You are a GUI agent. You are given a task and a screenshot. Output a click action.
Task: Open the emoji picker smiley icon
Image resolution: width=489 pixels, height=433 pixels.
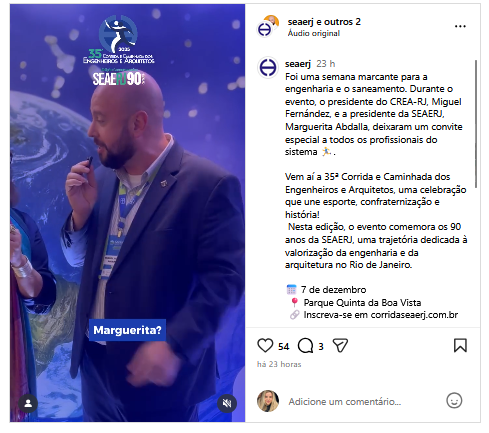454,401
